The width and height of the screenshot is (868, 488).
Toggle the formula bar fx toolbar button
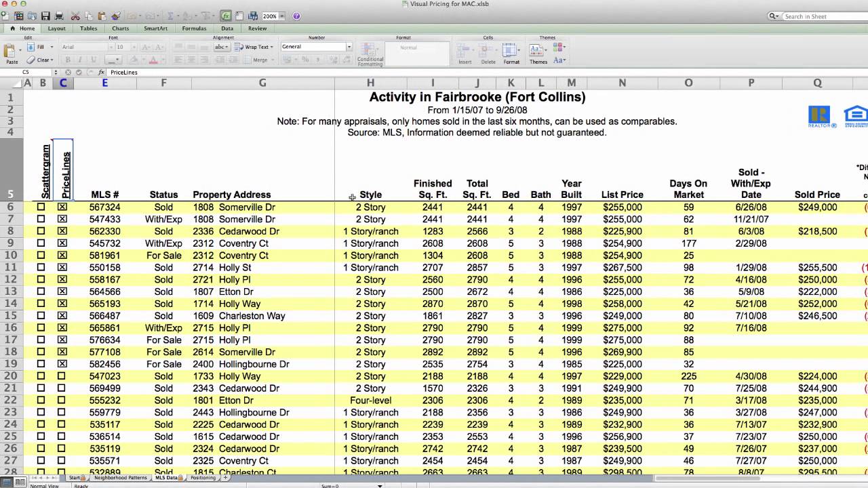pos(225,16)
